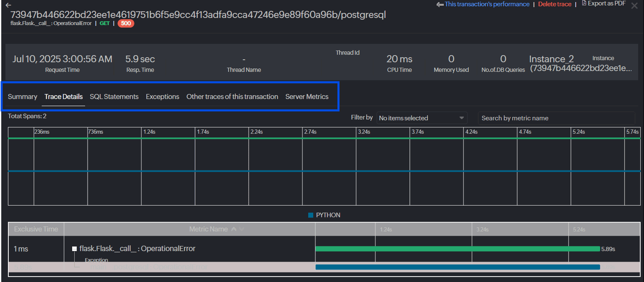Click the Exclusive Time column header
The width and height of the screenshot is (644, 282).
click(x=36, y=229)
